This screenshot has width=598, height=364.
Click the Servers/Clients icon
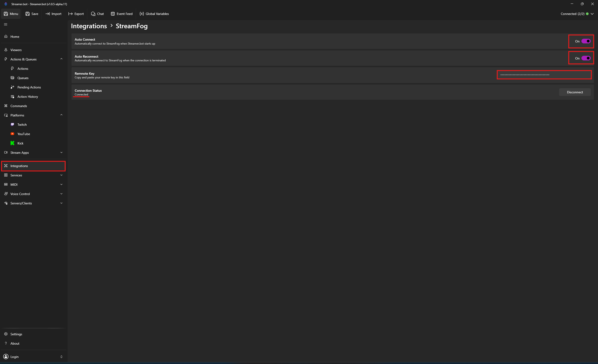(x=6, y=203)
